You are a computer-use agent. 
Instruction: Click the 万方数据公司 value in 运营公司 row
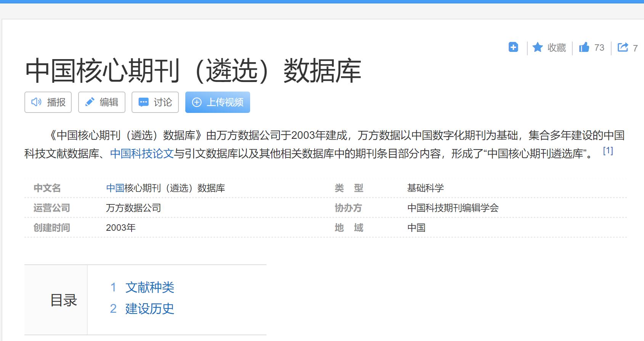[133, 208]
